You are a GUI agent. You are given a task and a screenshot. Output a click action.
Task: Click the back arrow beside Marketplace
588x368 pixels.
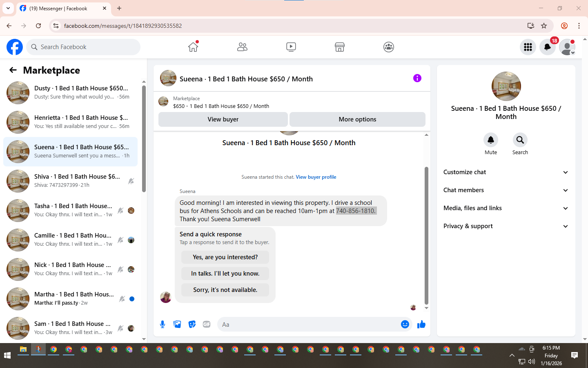tap(13, 70)
